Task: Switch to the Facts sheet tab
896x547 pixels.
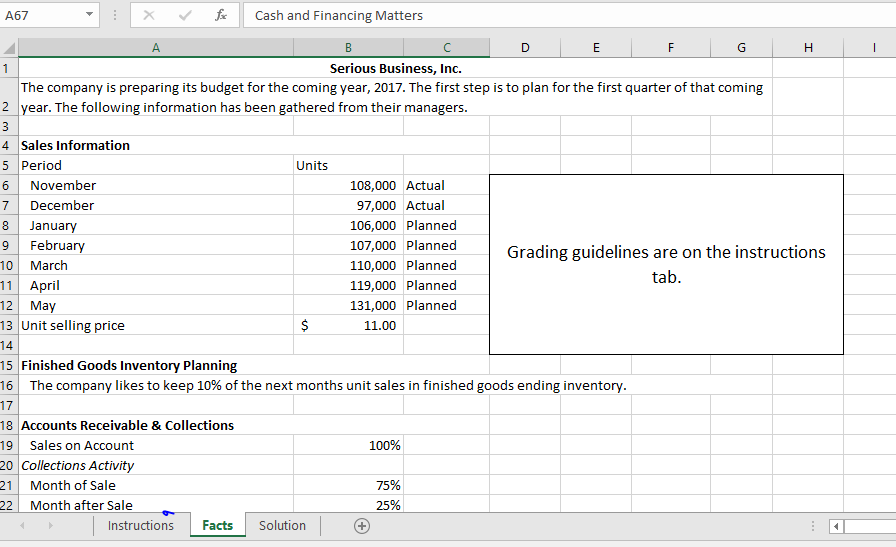Action: point(218,525)
